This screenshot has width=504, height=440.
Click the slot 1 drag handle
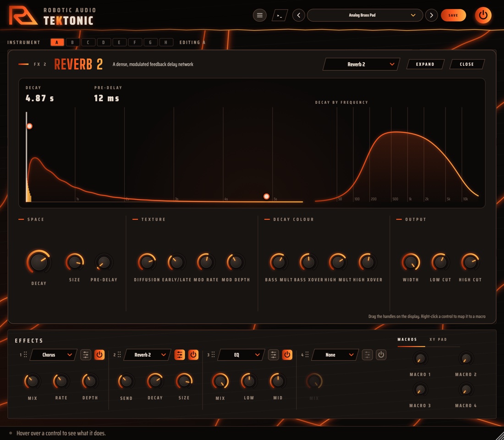point(25,354)
